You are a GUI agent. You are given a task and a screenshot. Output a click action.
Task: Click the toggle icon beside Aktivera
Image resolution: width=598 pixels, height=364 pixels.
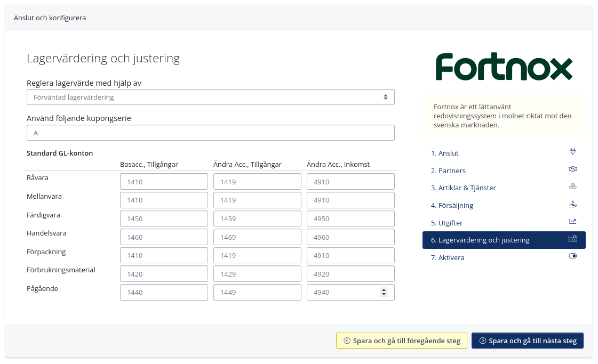573,257
